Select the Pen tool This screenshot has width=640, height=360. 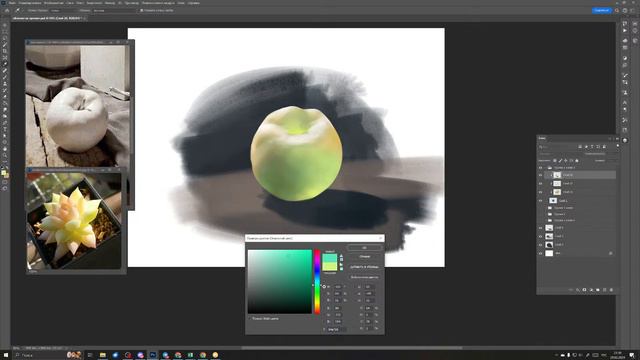5,123
